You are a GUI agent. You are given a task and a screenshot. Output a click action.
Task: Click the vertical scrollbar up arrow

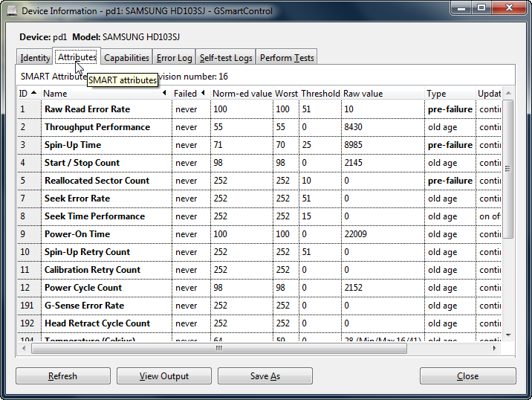[x=508, y=93]
